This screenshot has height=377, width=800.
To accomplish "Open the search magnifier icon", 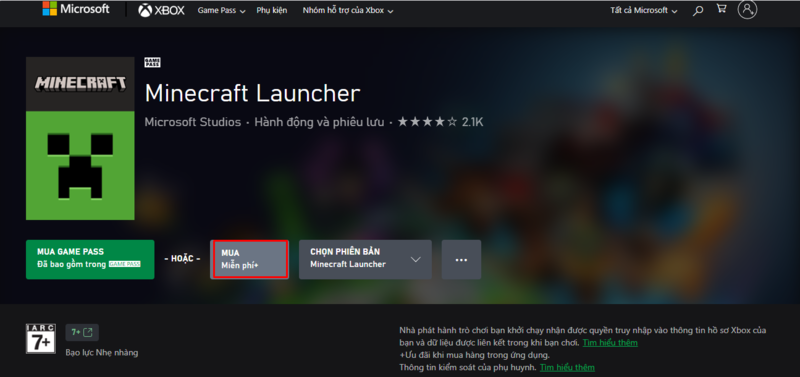I will [698, 10].
